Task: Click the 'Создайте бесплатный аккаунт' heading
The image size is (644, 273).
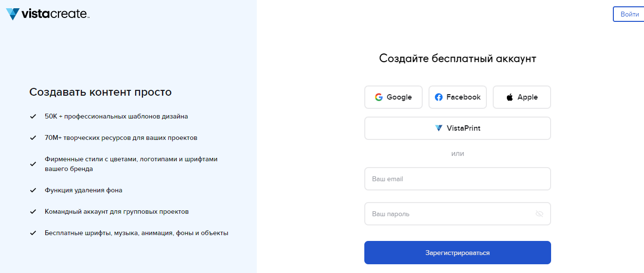Action: coord(458,59)
